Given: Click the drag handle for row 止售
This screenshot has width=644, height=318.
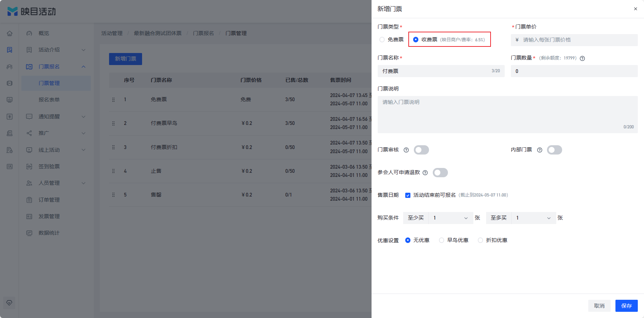Looking at the screenshot, I should click(x=113, y=171).
